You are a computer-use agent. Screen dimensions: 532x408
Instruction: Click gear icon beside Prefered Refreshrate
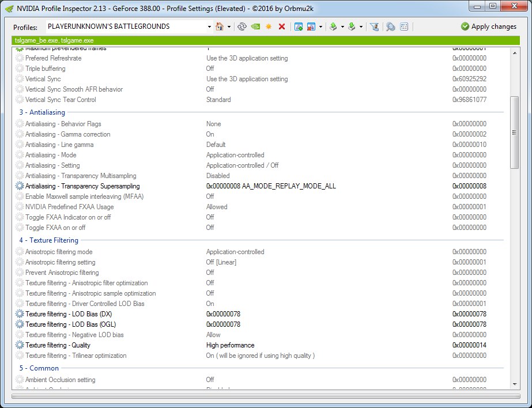point(20,58)
